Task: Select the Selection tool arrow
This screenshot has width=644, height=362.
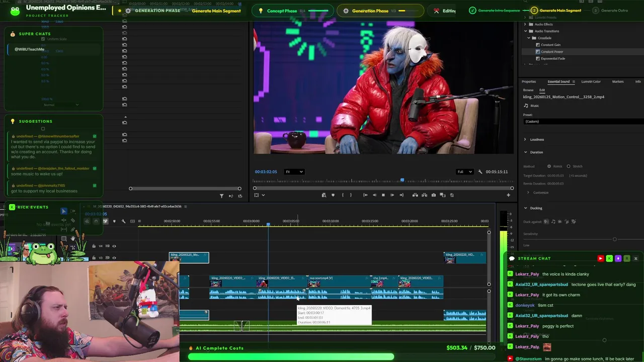Action: click(x=64, y=211)
